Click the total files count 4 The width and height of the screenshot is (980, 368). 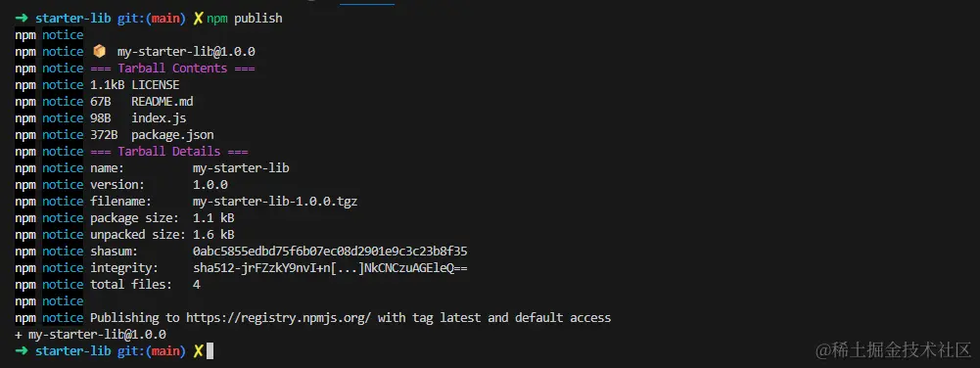pyautogui.click(x=197, y=285)
